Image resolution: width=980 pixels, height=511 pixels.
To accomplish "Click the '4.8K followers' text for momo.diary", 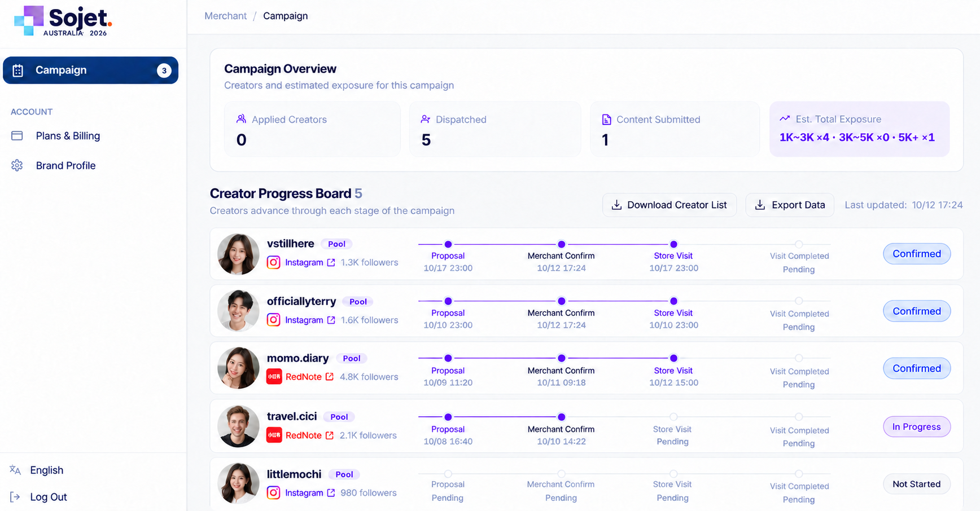I will [x=369, y=377].
